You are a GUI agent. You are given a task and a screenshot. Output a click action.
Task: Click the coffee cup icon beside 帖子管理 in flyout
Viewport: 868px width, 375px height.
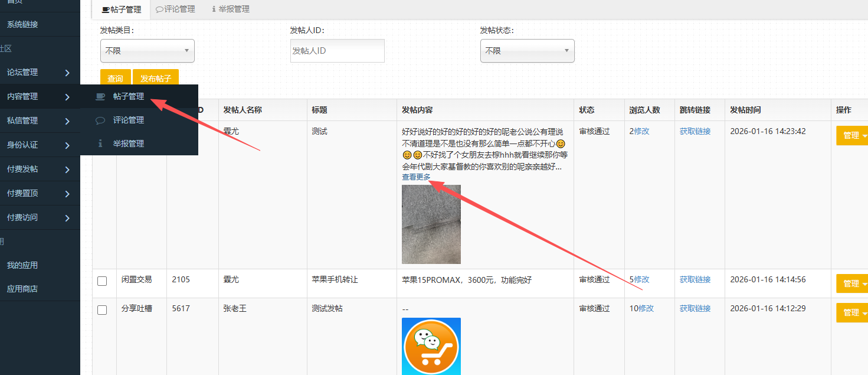100,96
